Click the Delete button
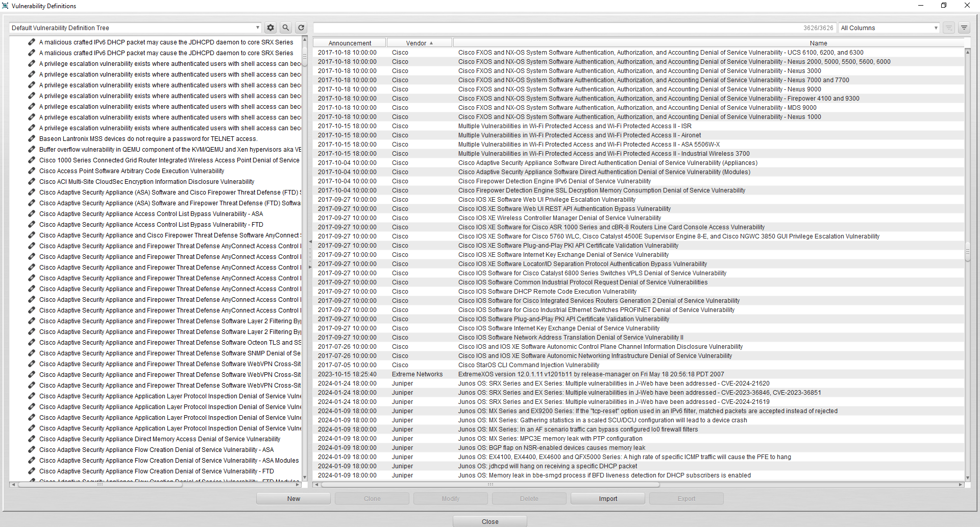The height and width of the screenshot is (527, 980). tap(529, 498)
